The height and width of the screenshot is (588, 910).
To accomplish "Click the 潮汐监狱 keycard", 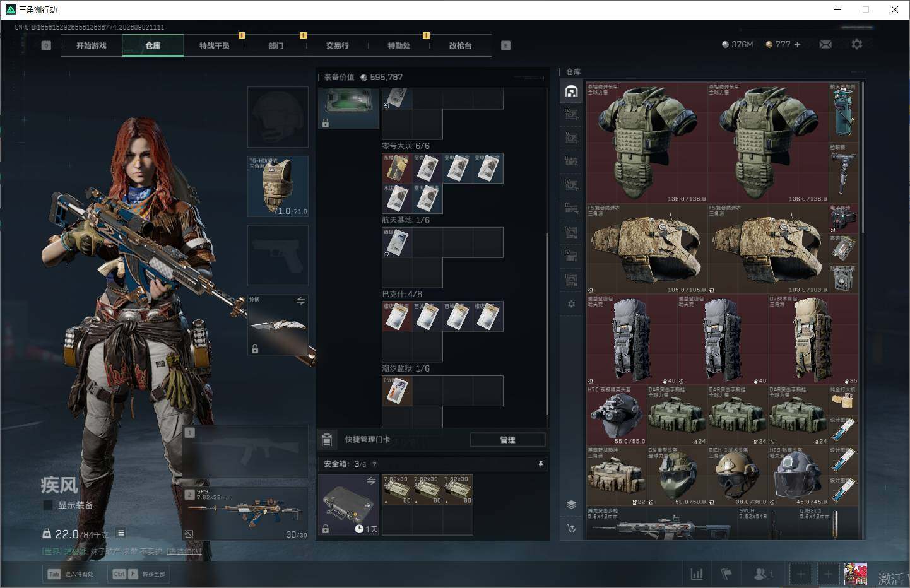I will pyautogui.click(x=397, y=391).
